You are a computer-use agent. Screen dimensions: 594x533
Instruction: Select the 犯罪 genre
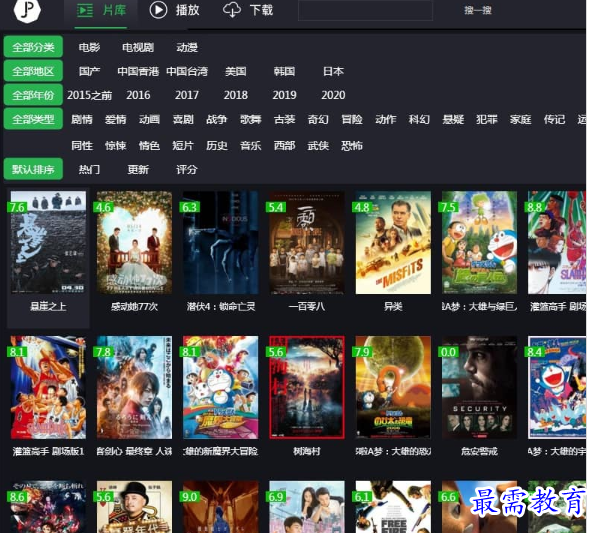(x=487, y=119)
